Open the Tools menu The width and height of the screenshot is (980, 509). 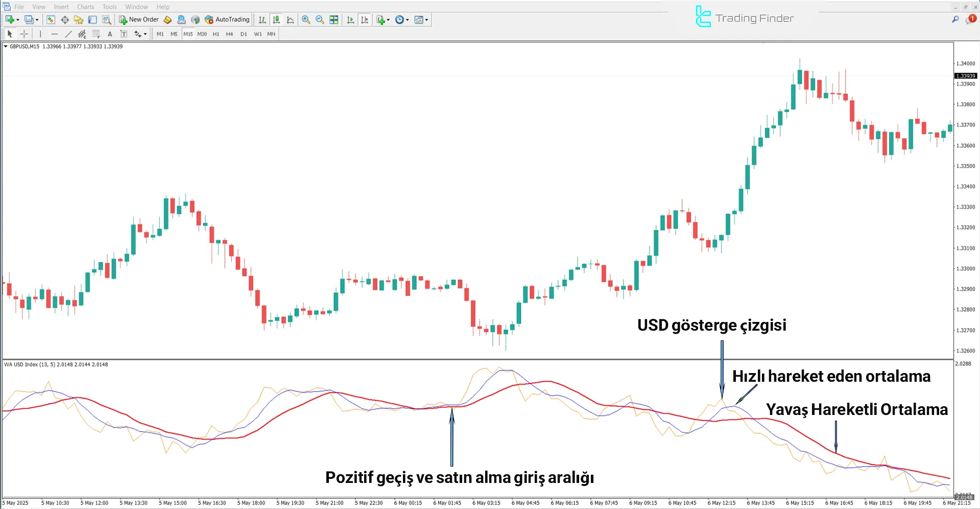pos(109,7)
